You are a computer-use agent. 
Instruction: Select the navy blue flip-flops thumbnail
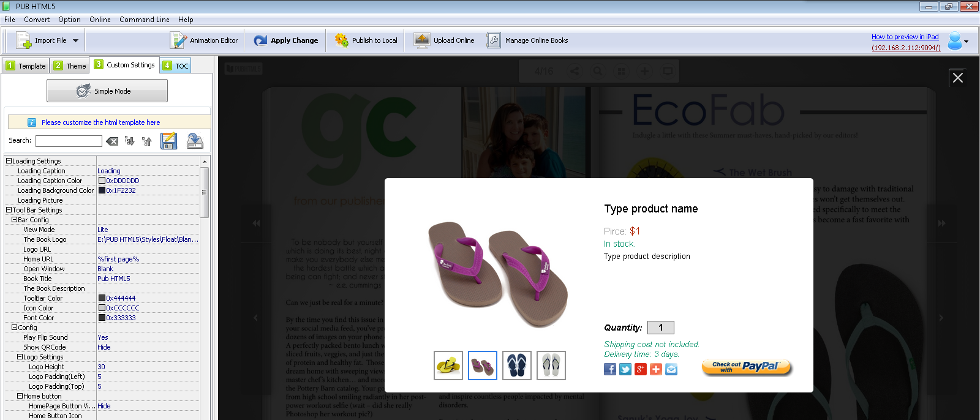pos(517,366)
